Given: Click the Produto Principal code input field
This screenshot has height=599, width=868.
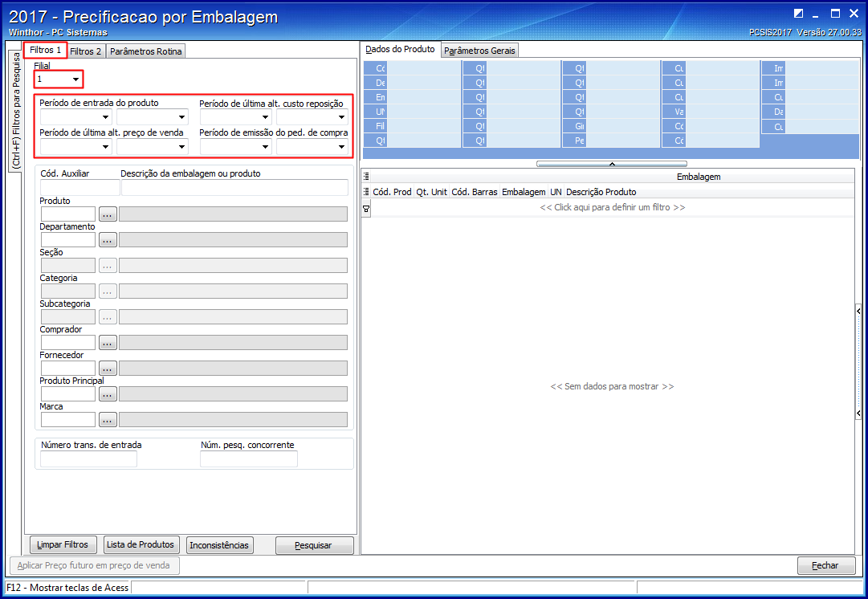Looking at the screenshot, I should coord(68,393).
